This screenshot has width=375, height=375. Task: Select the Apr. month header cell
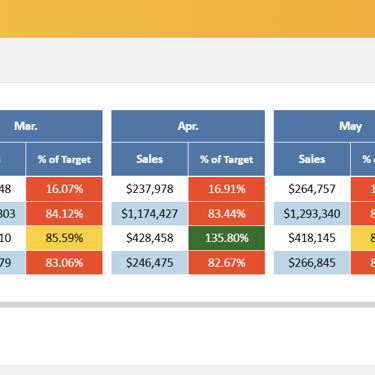tap(188, 126)
